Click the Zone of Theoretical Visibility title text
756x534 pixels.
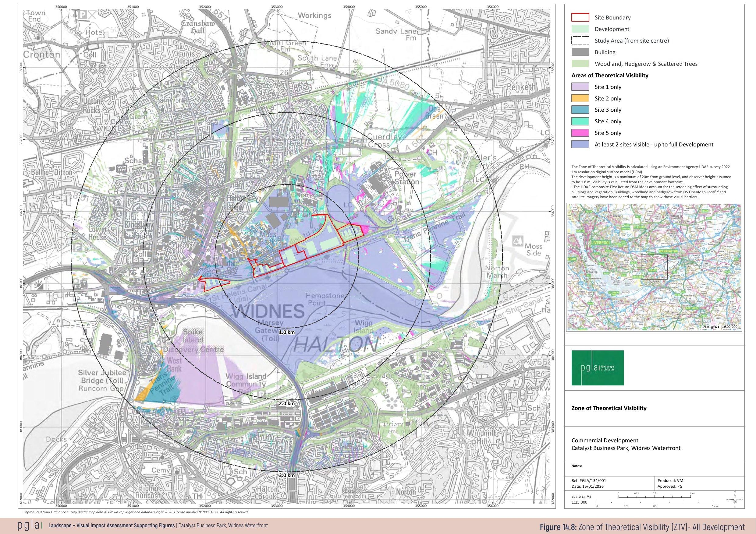(609, 408)
